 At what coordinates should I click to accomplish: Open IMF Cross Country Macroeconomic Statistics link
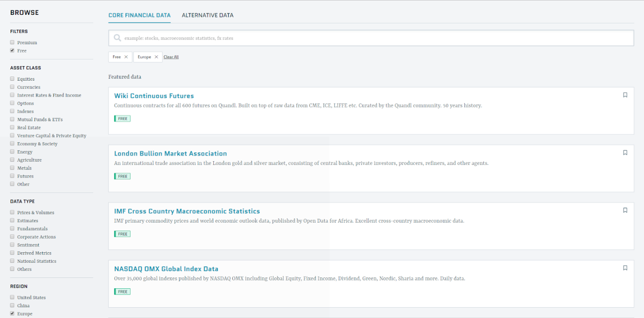click(x=187, y=211)
